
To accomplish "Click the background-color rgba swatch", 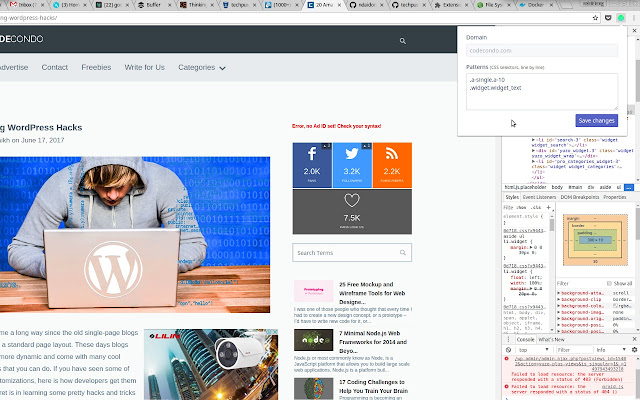I will (x=615, y=306).
